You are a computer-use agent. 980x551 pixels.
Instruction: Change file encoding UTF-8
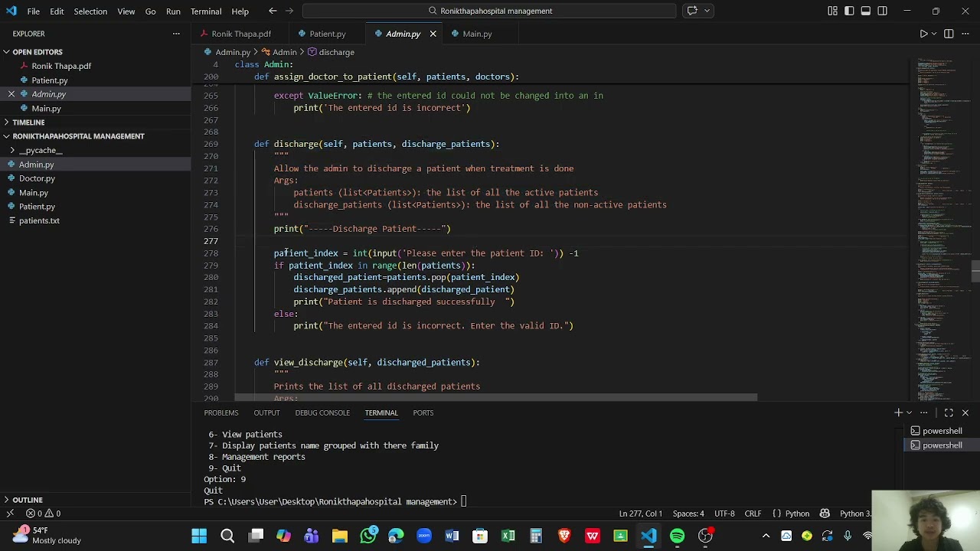tap(724, 514)
